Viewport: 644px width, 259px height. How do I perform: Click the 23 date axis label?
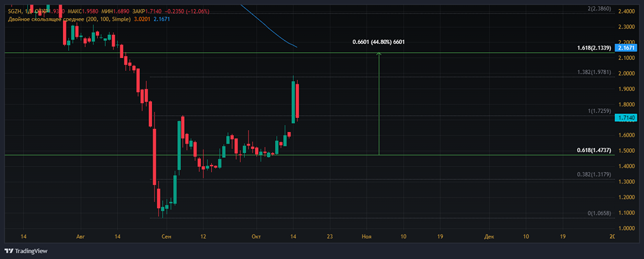pos(330,237)
